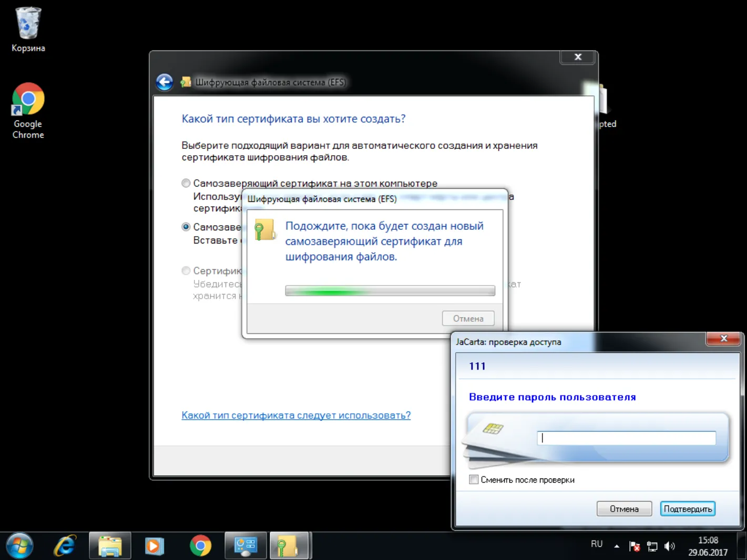The image size is (747, 560).
Task: Launch the Google Chrome desktop shortcut
Action: (x=28, y=110)
